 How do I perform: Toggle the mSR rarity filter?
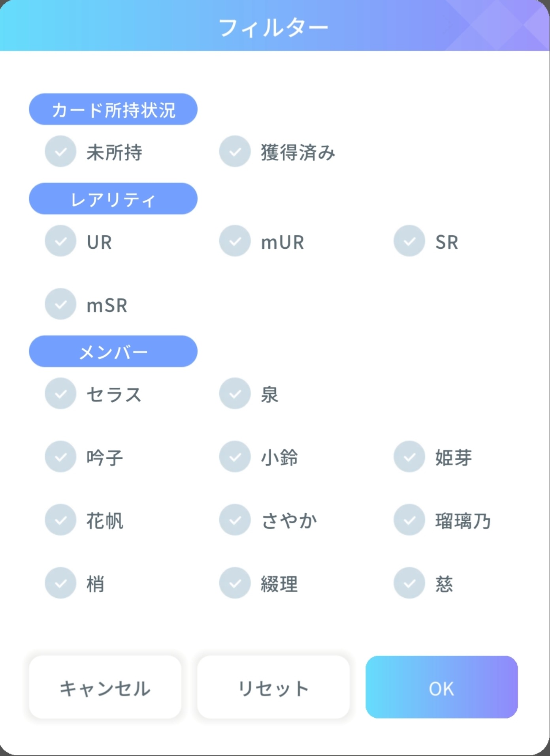60,304
